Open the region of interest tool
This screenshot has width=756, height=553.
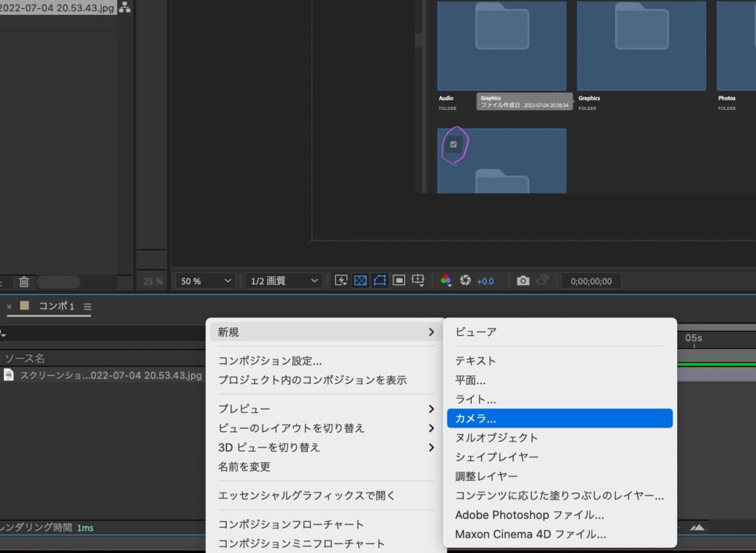399,281
